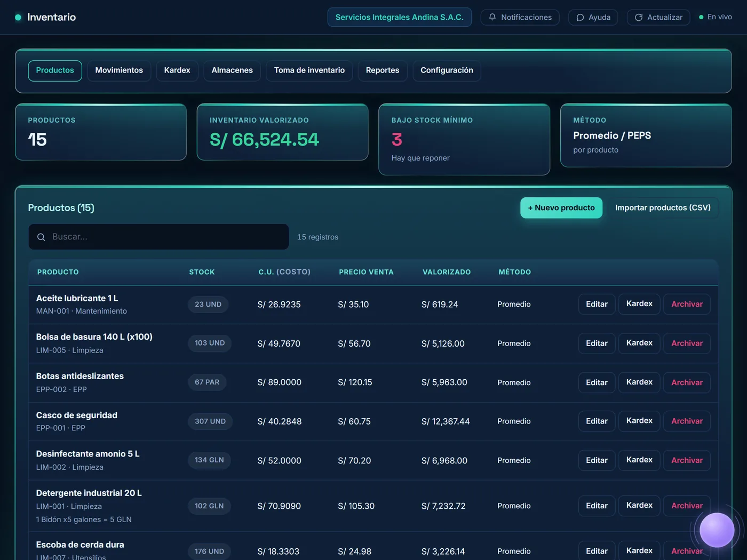747x560 pixels.
Task: Open Kardex for Botas antideslizantes
Action: pyautogui.click(x=639, y=382)
